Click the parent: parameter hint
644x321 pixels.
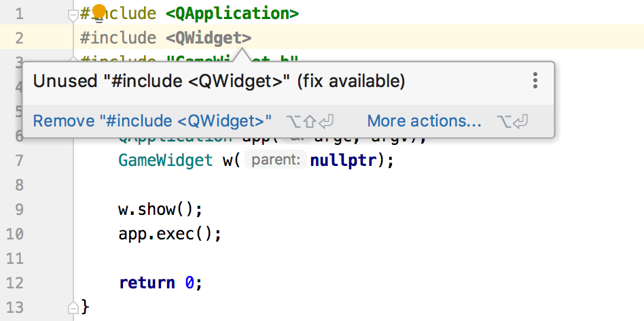pos(276,160)
